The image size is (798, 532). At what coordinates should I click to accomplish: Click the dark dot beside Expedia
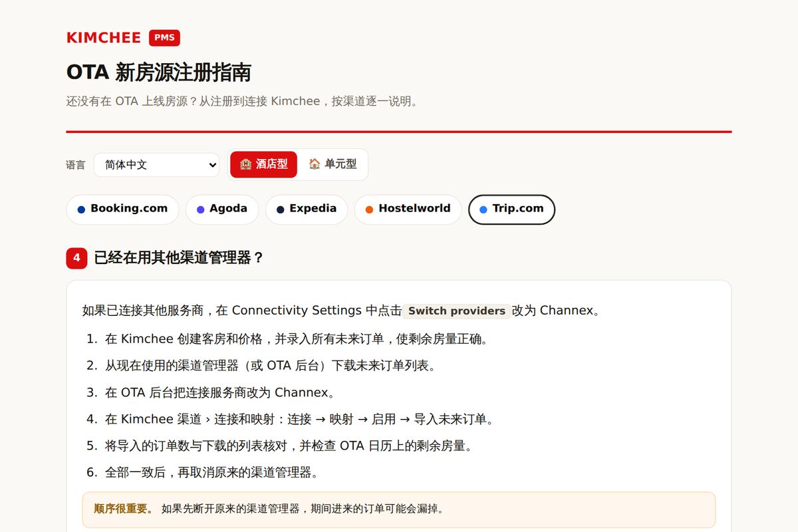click(280, 209)
